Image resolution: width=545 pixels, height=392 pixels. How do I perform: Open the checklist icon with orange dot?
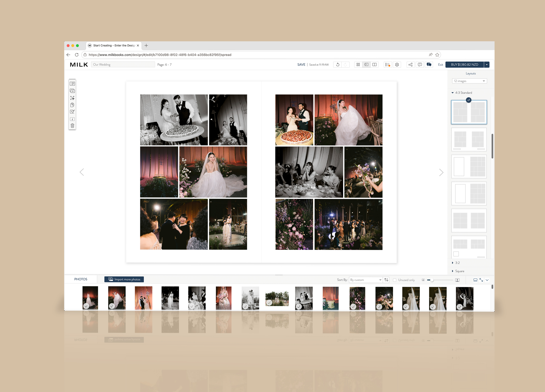coord(387,65)
